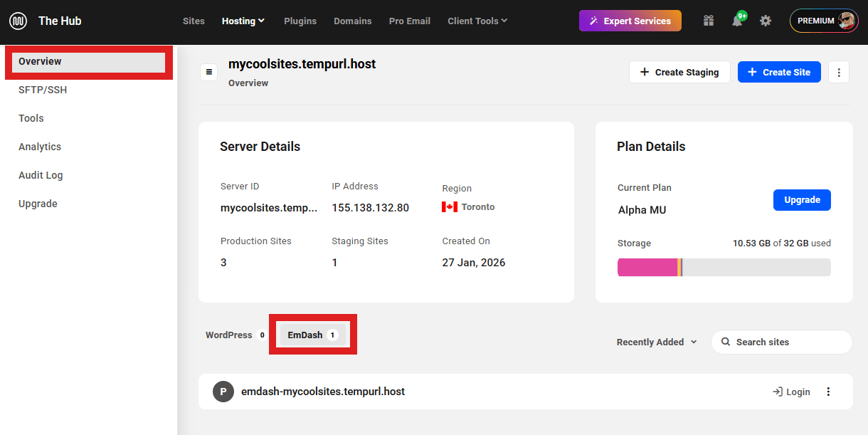Switch to the EmDash tab

pos(313,335)
